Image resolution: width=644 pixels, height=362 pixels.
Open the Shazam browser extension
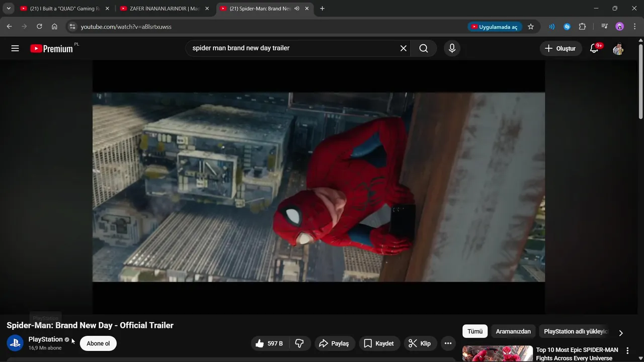click(567, 27)
